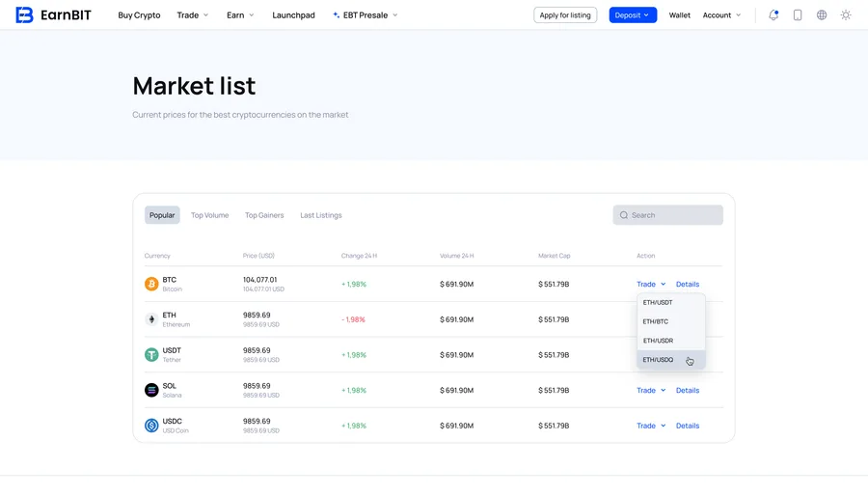Click the Price (USD) column header
This screenshot has width=868, height=496.
pyautogui.click(x=258, y=256)
